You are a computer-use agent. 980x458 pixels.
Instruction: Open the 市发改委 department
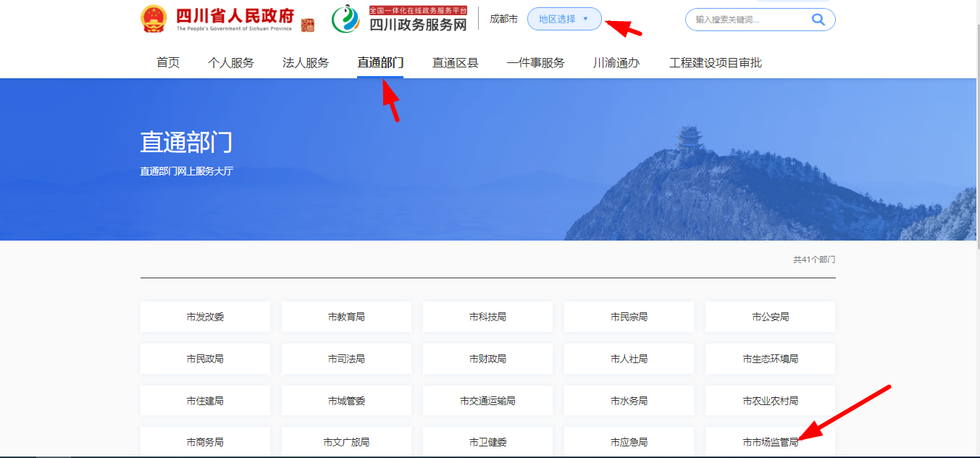[x=205, y=317]
